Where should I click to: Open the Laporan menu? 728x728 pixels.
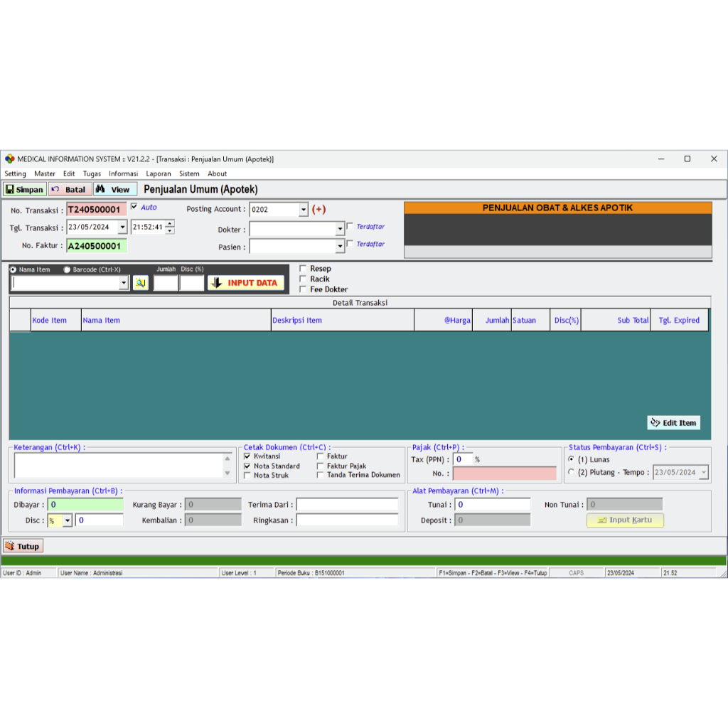159,173
